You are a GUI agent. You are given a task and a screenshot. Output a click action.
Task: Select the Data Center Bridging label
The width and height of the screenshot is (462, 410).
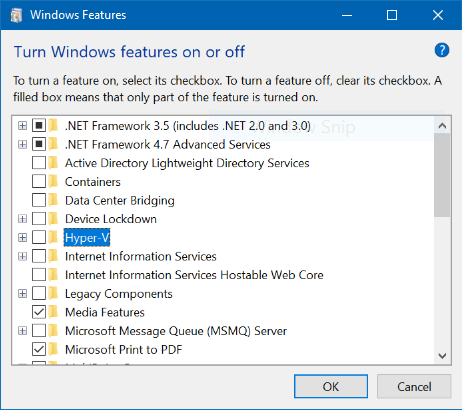(120, 200)
